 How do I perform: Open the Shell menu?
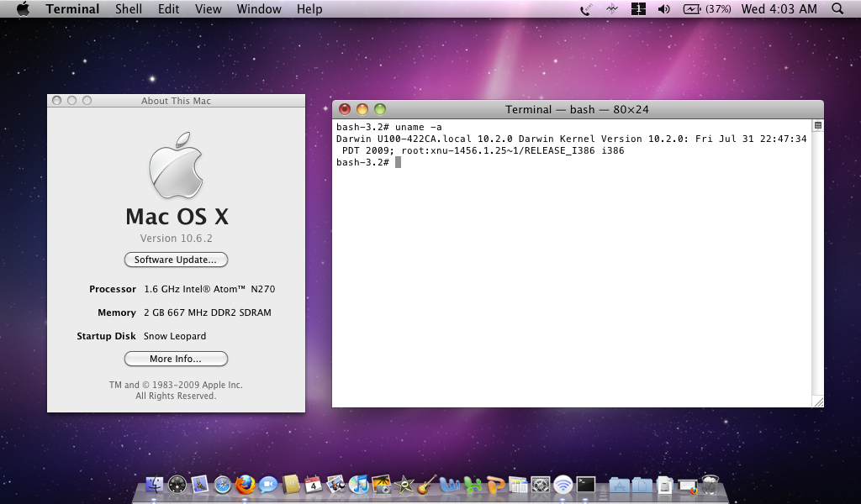point(129,8)
